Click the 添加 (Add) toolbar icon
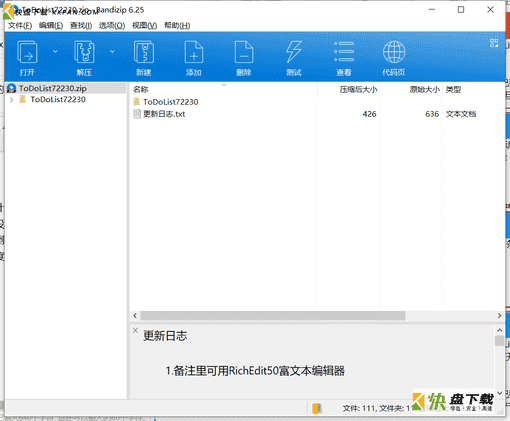The height and width of the screenshot is (421, 510). coord(194,52)
